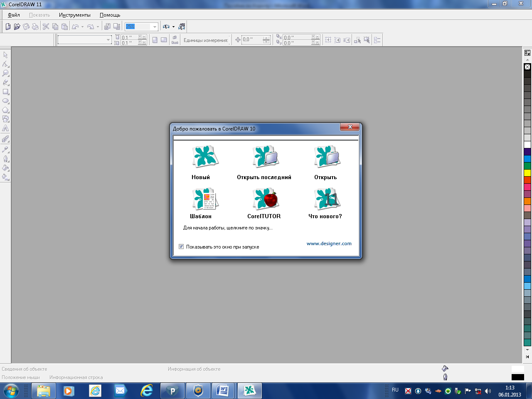
Task: Launch CorelTUTOR with the apple icon
Action: (266, 199)
